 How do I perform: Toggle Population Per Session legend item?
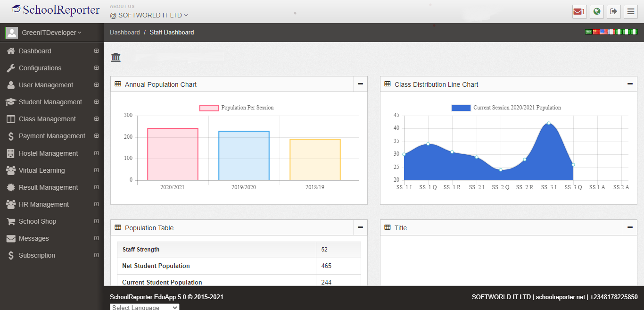(x=237, y=108)
